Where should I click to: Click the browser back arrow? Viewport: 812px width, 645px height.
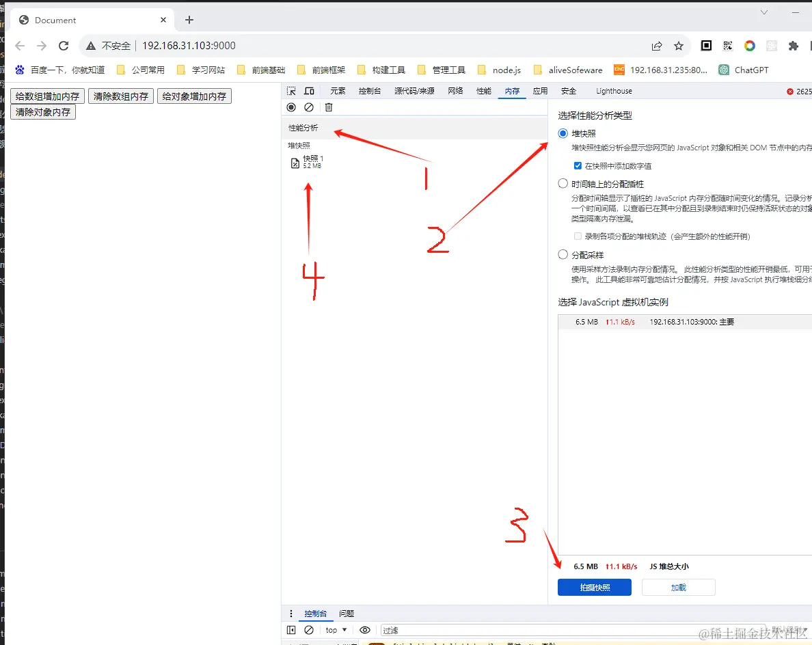coord(21,46)
